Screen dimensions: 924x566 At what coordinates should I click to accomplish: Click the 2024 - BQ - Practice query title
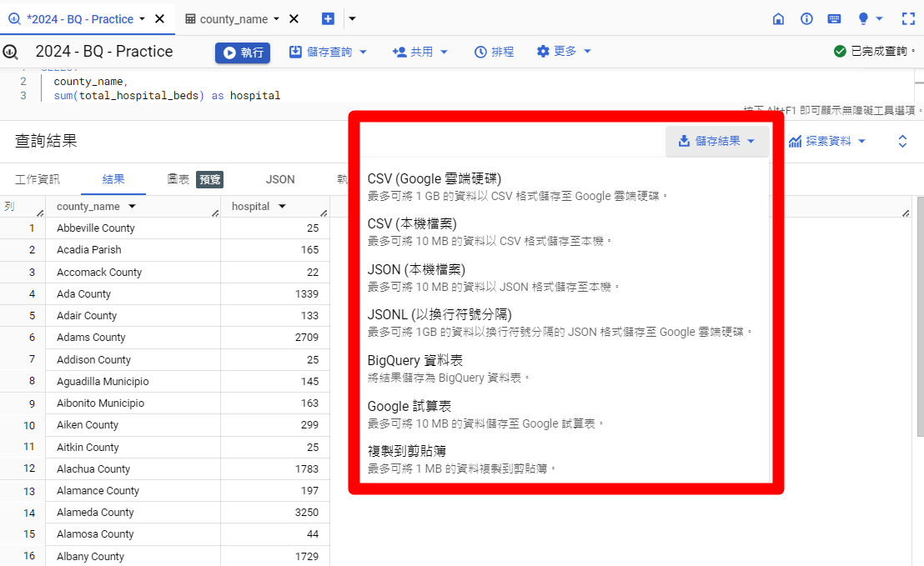(x=104, y=51)
